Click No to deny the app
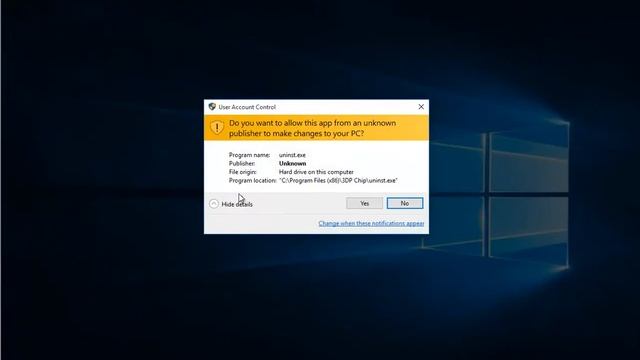 pos(404,203)
